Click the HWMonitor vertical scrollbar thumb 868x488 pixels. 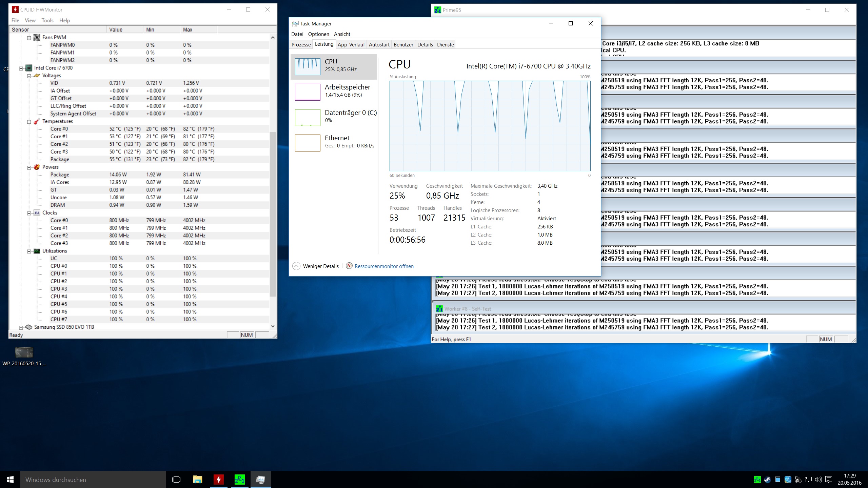click(273, 213)
